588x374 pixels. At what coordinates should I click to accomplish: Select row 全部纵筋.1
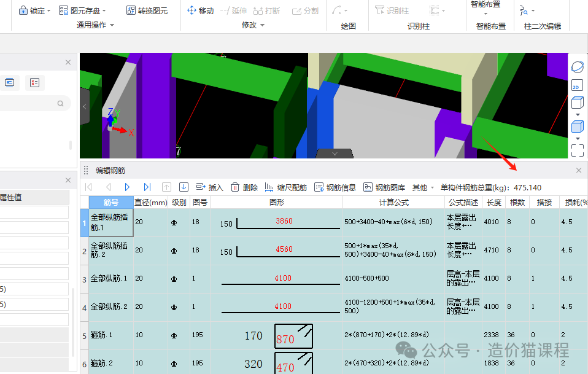pyautogui.click(x=111, y=279)
